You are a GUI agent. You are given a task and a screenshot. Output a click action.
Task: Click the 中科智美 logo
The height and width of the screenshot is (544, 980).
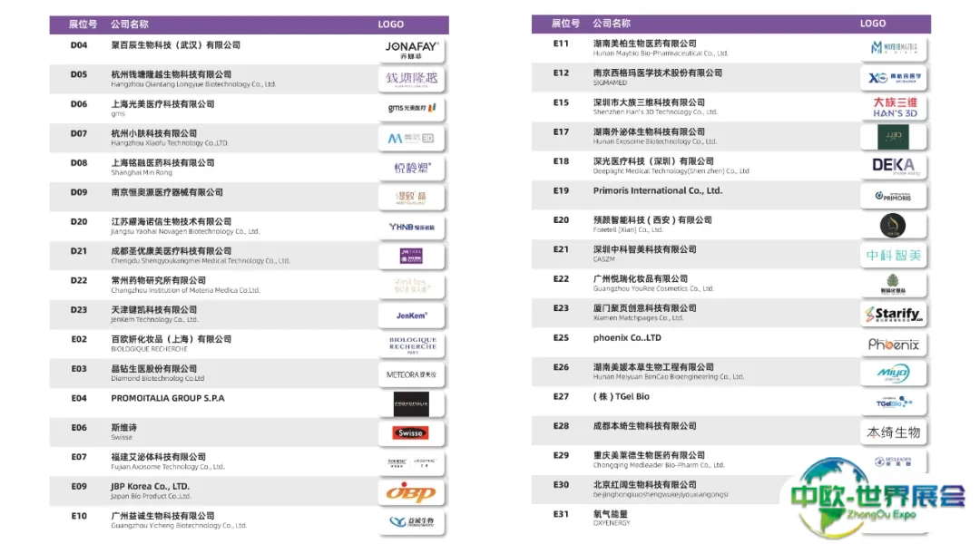(x=894, y=256)
